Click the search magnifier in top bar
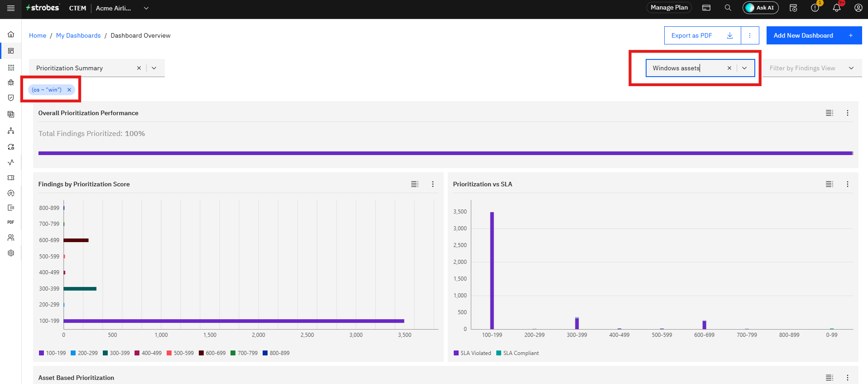This screenshot has height=384, width=868. click(728, 8)
